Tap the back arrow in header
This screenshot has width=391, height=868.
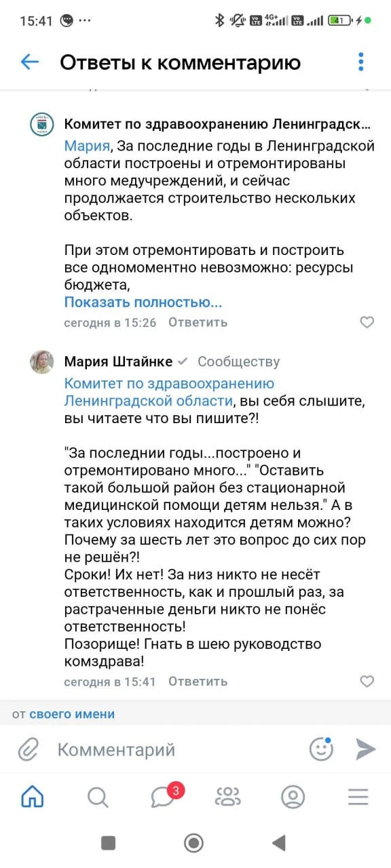pos(30,62)
